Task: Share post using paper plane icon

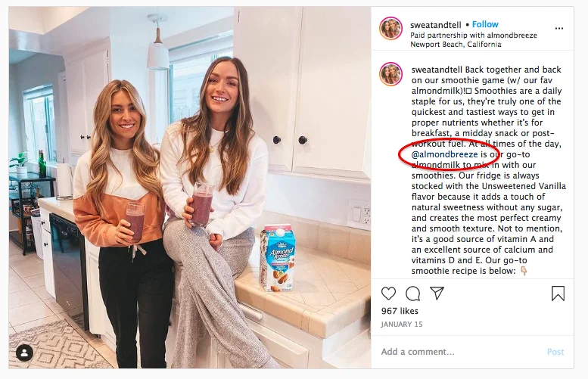Action: [x=437, y=294]
